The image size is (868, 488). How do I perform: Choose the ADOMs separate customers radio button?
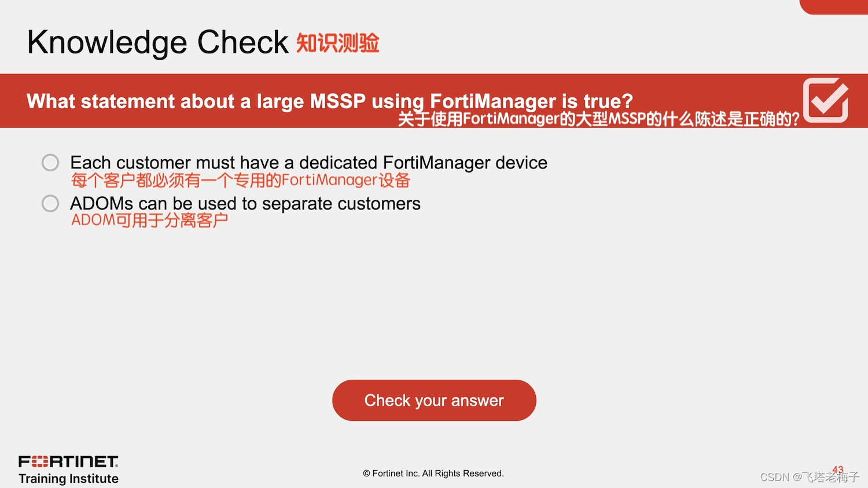[50, 203]
